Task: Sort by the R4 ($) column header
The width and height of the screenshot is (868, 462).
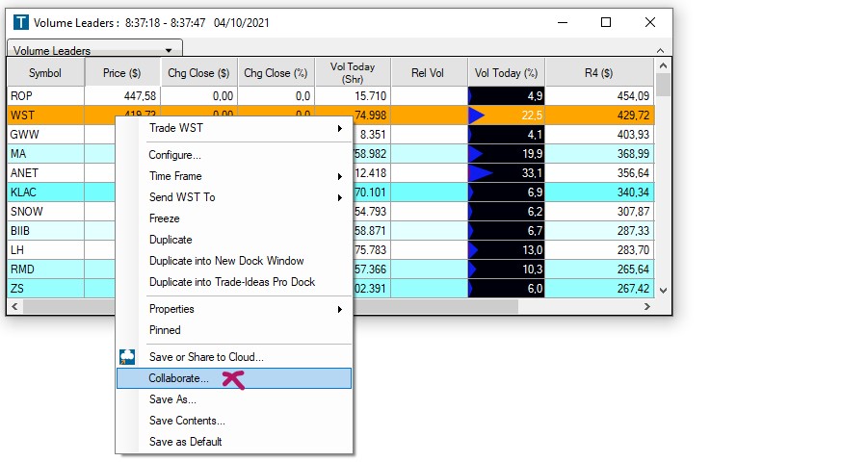Action: coord(599,72)
